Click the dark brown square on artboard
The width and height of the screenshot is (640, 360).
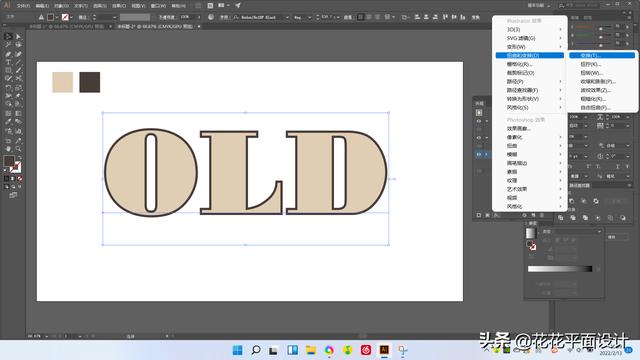tap(89, 82)
